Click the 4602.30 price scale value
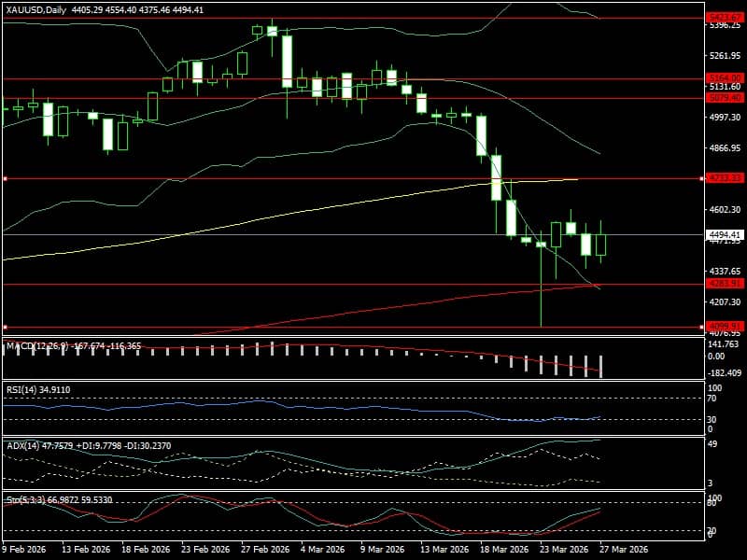 tap(725, 209)
